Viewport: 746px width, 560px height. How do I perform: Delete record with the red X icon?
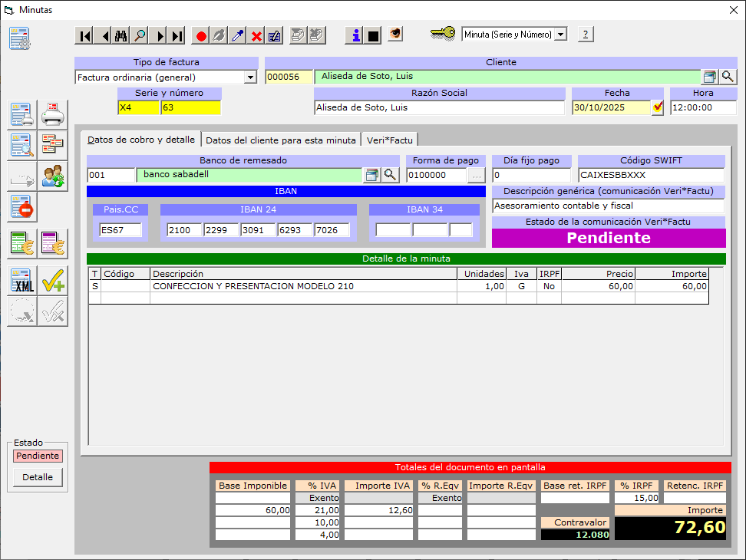coord(256,35)
